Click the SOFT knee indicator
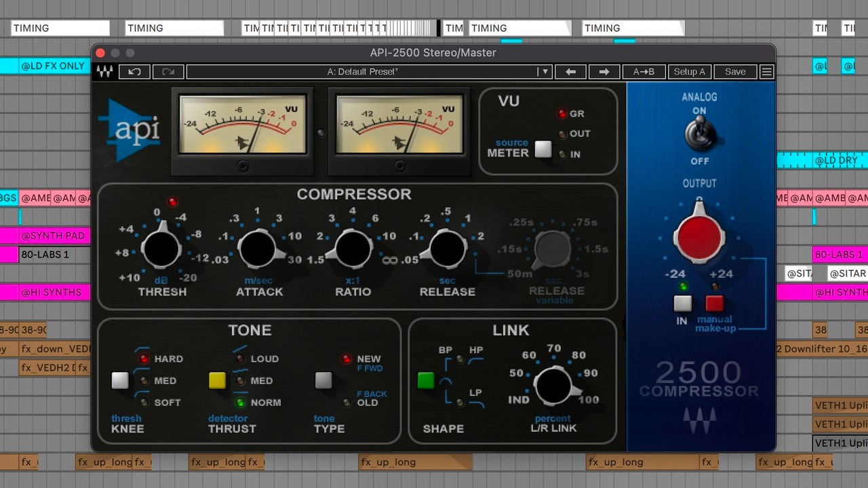868x488 pixels. (x=144, y=403)
